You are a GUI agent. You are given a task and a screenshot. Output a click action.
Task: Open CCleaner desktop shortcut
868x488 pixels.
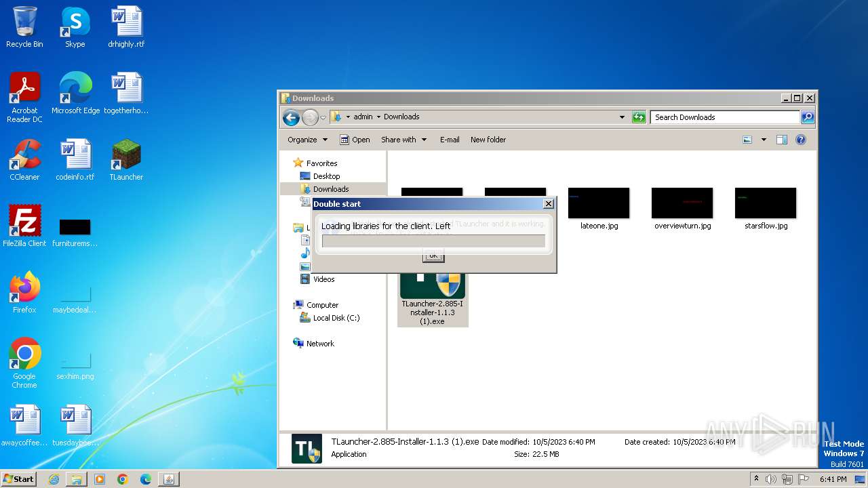(24, 160)
